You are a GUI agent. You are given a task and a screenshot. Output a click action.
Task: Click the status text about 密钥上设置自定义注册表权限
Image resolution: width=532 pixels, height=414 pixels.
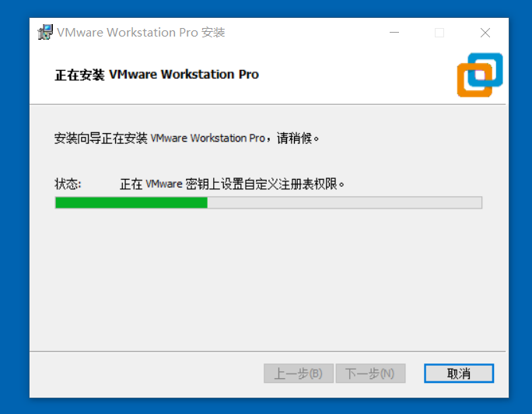(x=232, y=184)
